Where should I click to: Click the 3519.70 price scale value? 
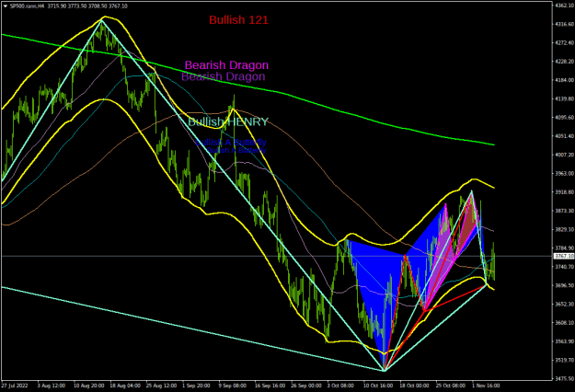(x=564, y=360)
